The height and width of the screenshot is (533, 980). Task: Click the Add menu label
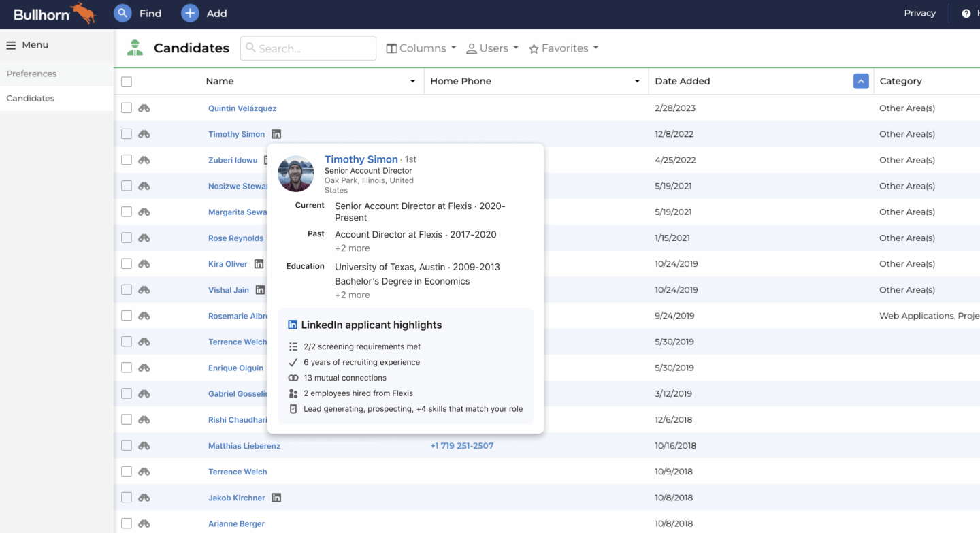click(216, 13)
